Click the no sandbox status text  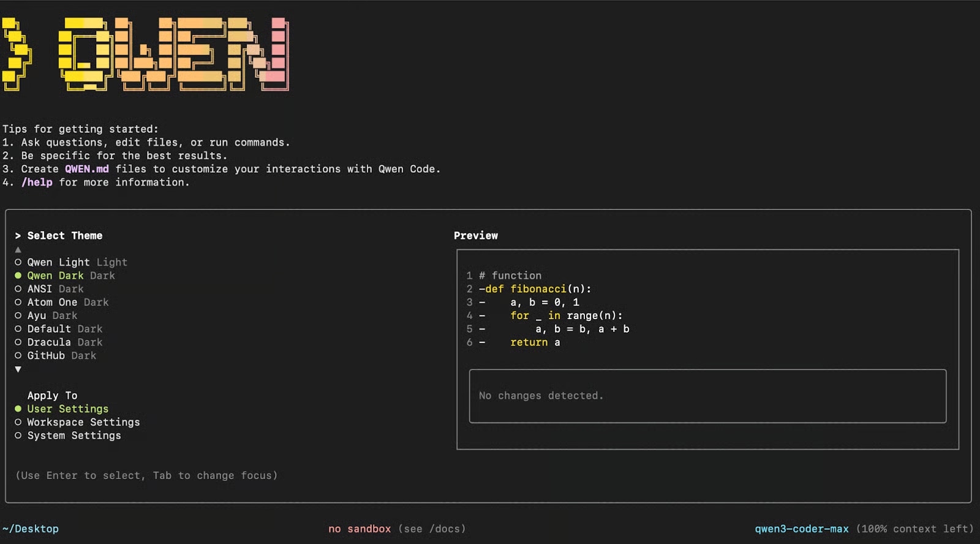tap(360, 529)
